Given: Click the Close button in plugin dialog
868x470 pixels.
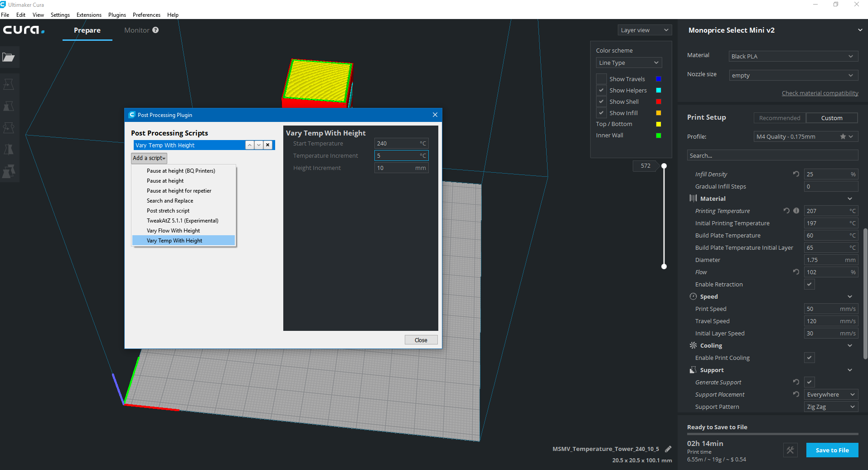Looking at the screenshot, I should [421, 340].
